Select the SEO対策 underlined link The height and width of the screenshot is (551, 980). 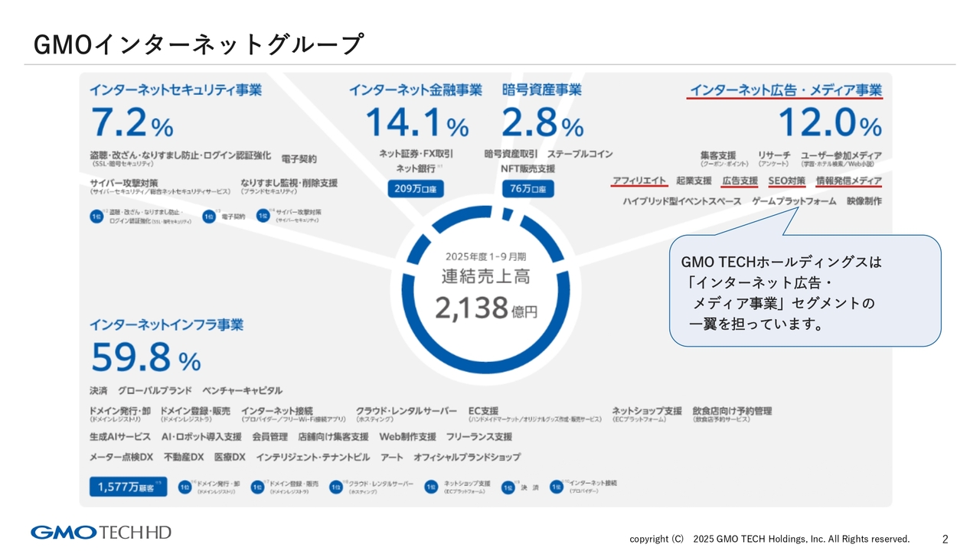pos(788,181)
